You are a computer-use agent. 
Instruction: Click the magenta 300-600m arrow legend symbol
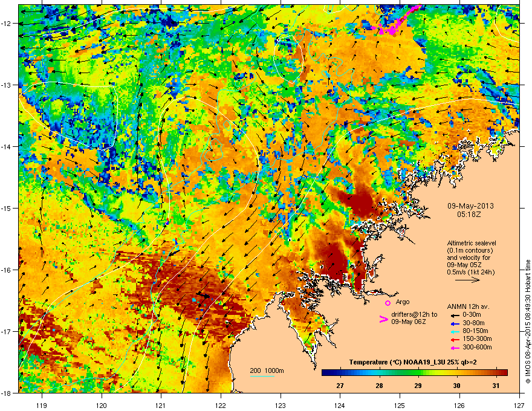coord(455,348)
